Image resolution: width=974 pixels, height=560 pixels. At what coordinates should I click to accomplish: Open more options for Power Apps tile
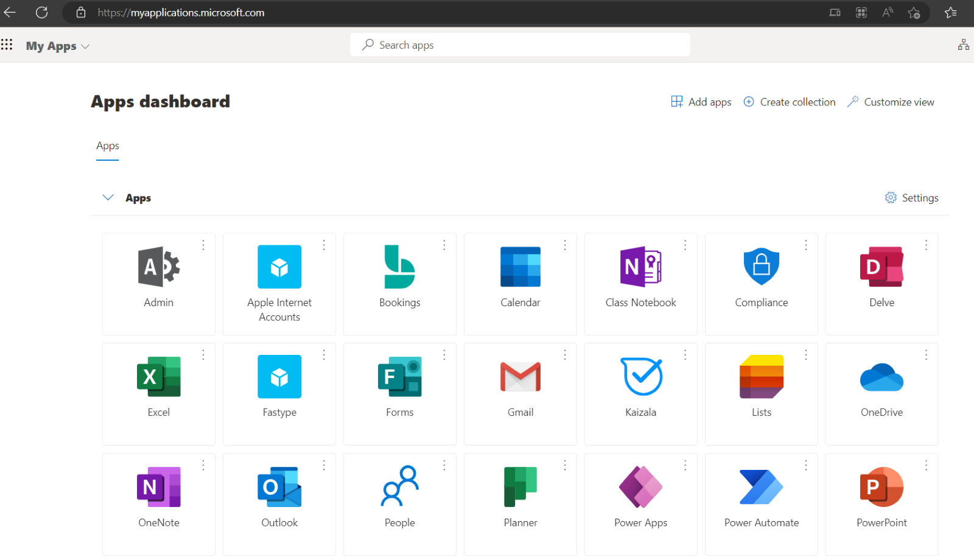click(685, 465)
